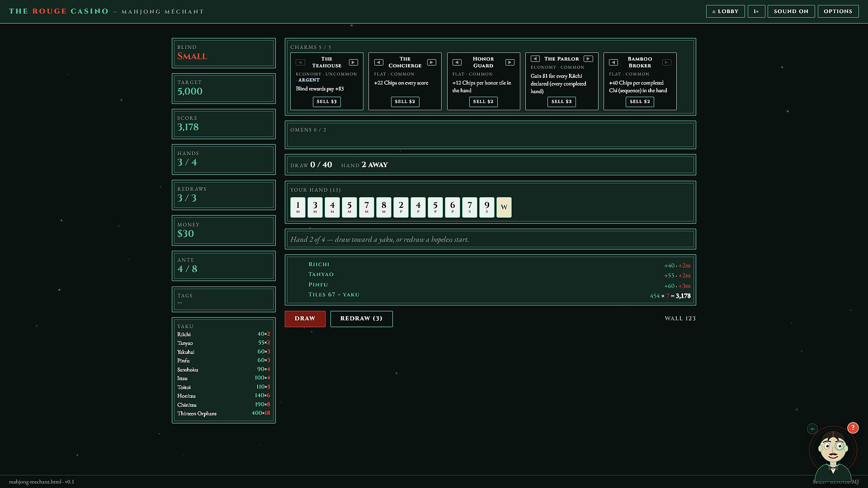Screen dimensions: 868x488
Task: Click the small speaker icon near the mascot
Action: [x=812, y=429]
